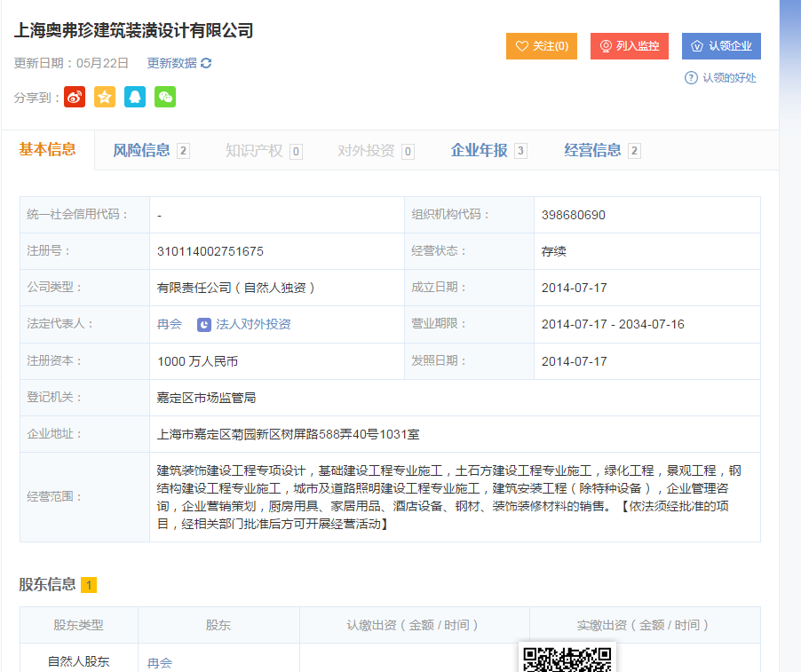Click the 更新数据 link
This screenshot has width=801, height=672.
click(171, 63)
